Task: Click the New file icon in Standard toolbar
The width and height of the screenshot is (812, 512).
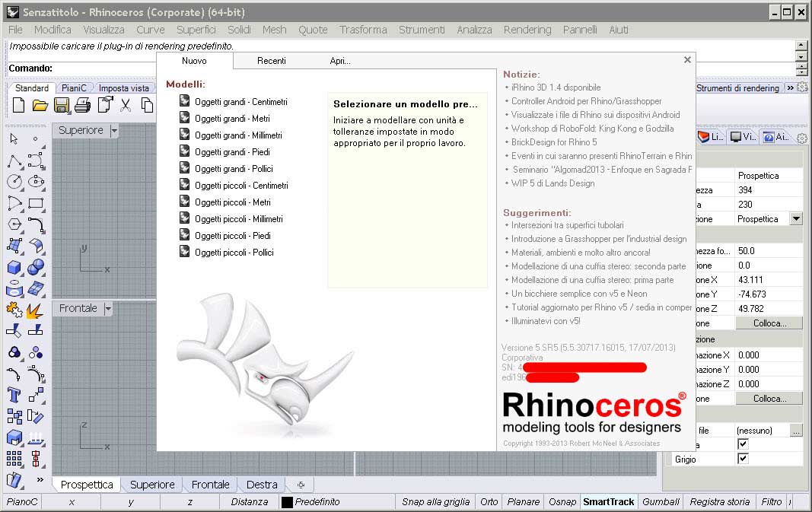Action: pyautogui.click(x=18, y=105)
